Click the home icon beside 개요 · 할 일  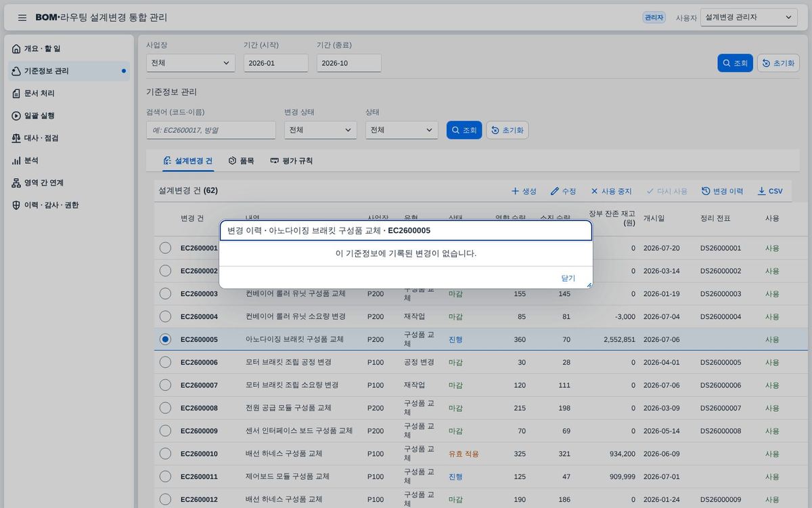(16, 49)
